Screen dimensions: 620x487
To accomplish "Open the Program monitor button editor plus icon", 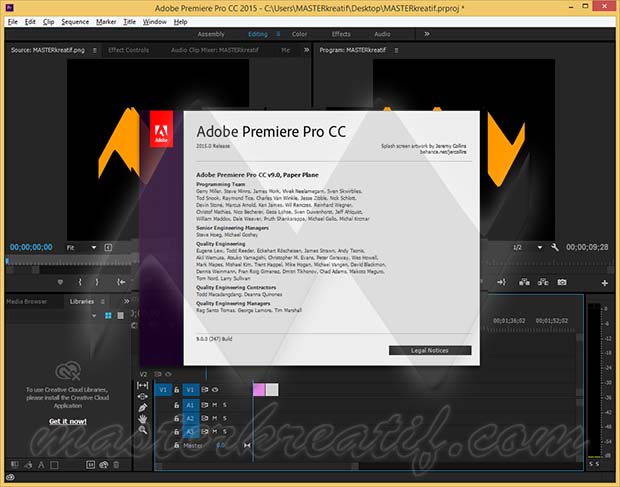I will pos(605,283).
